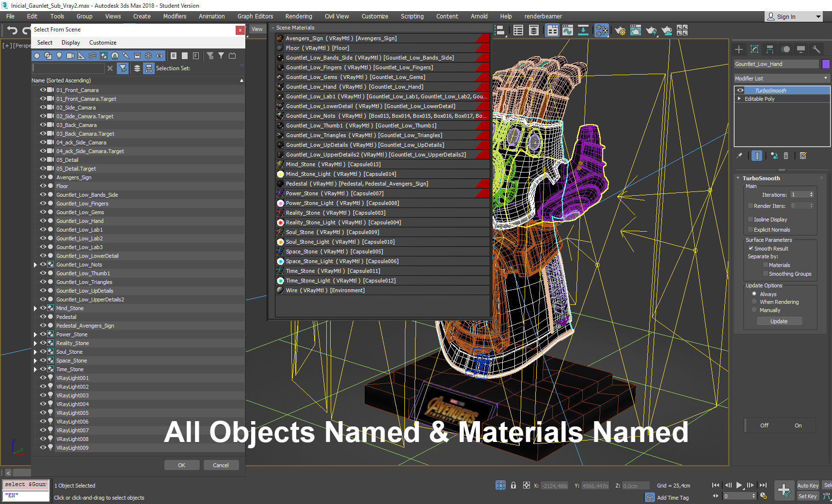Switch to the Motion command panel icon

tap(785, 49)
